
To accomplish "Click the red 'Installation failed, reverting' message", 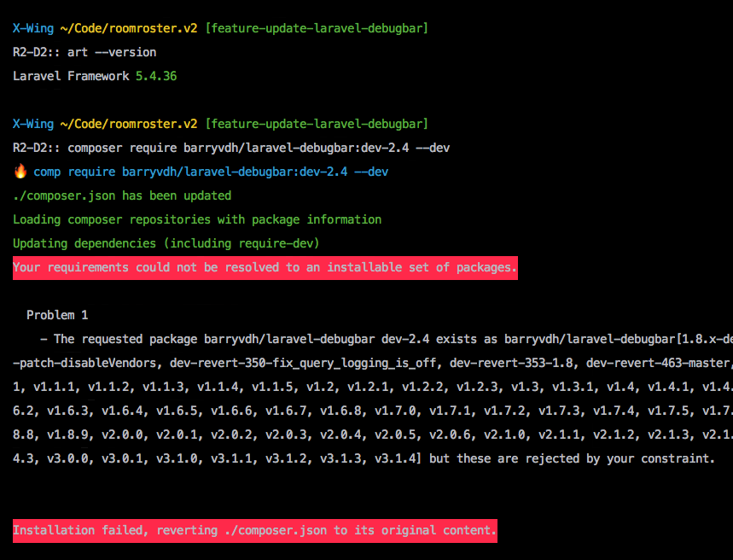I will coord(255,530).
